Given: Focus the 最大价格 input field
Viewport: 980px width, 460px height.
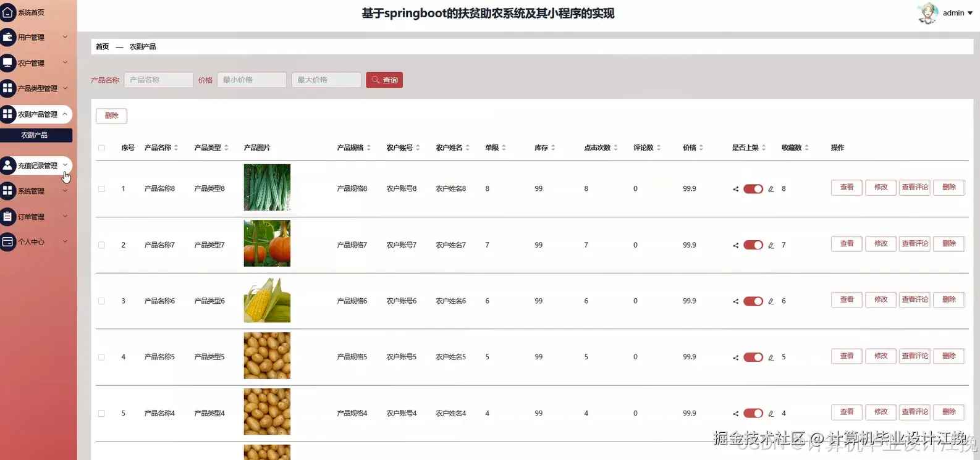Looking at the screenshot, I should tap(326, 80).
